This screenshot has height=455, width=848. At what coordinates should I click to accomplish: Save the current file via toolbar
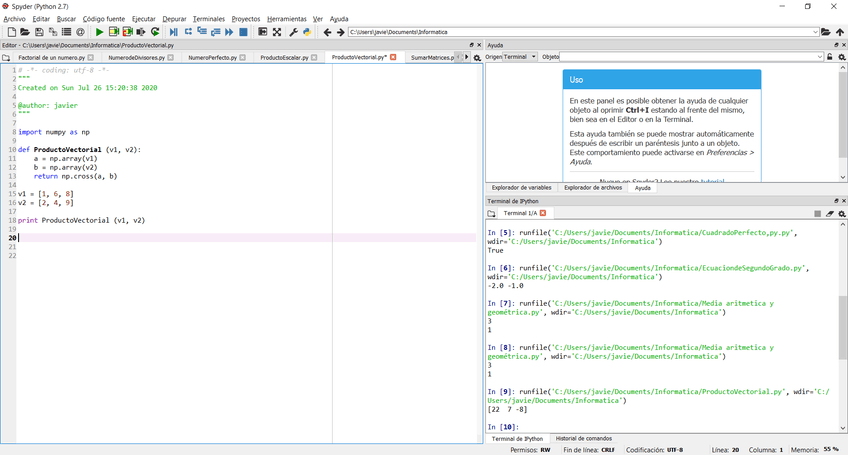pos(39,32)
